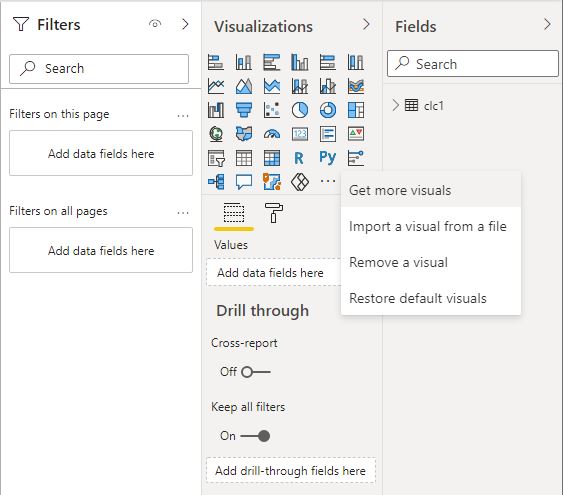Switch to the Format paint roller tab
The image size is (563, 495).
(274, 213)
